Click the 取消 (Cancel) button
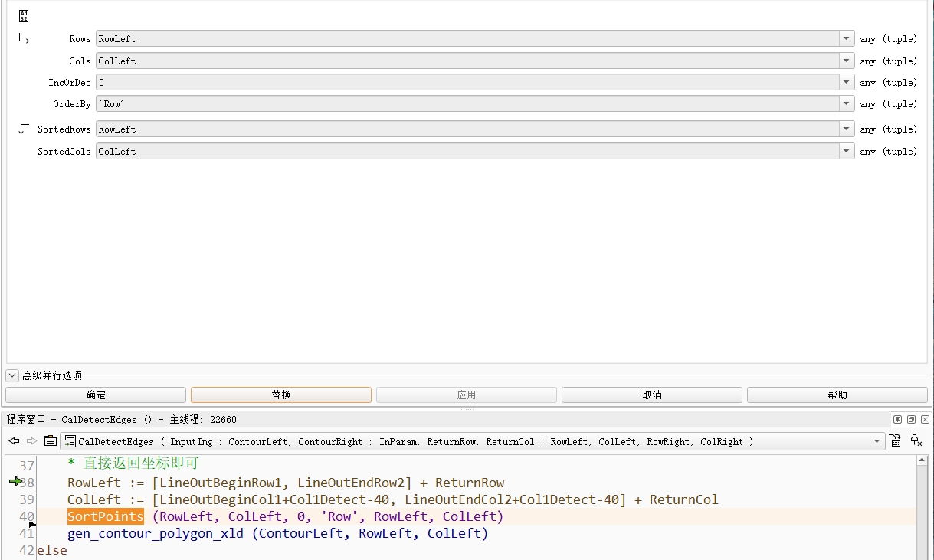The width and height of the screenshot is (934, 560). pos(652,395)
